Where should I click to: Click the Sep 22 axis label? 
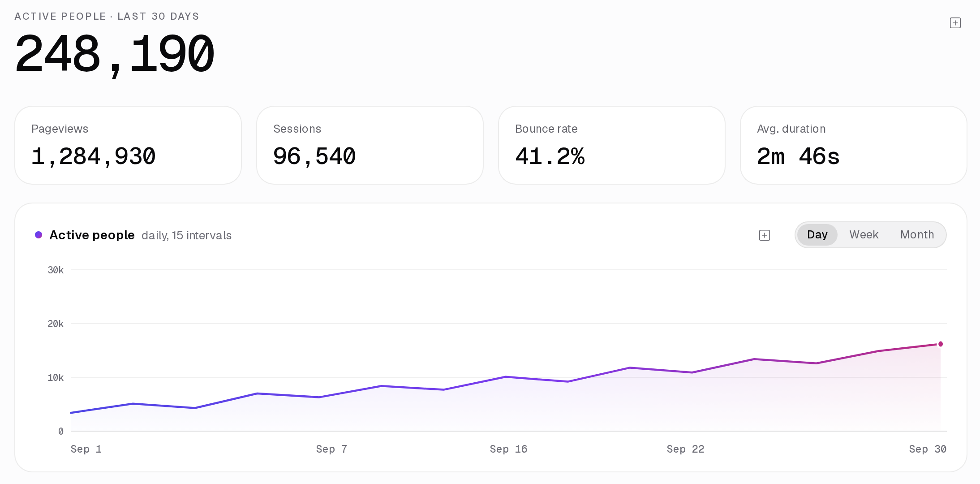coord(685,449)
